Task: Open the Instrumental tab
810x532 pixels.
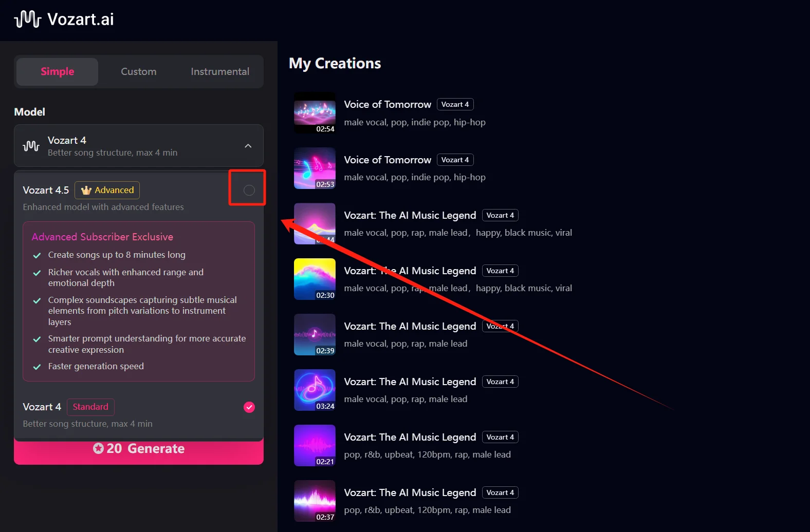Action: [220, 71]
